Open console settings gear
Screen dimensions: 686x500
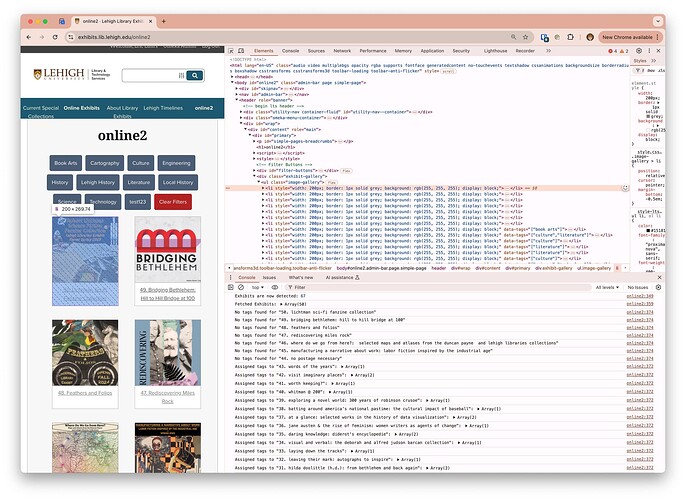(x=658, y=287)
